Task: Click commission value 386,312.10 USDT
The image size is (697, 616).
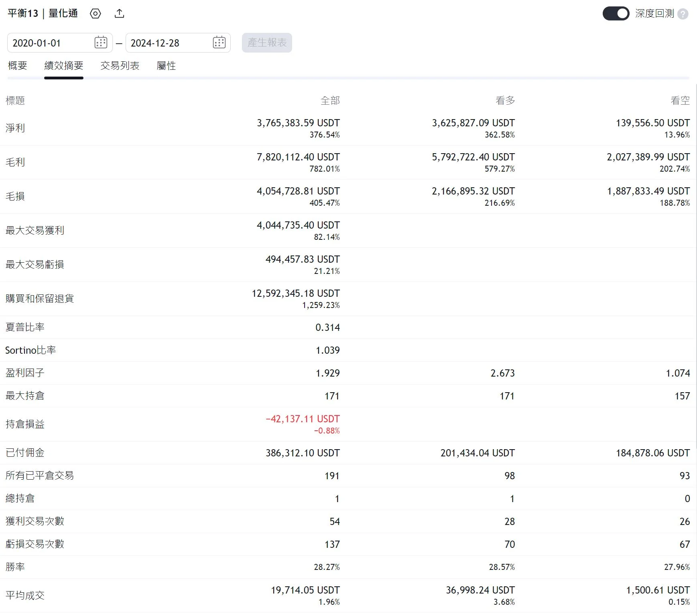Action: (303, 453)
